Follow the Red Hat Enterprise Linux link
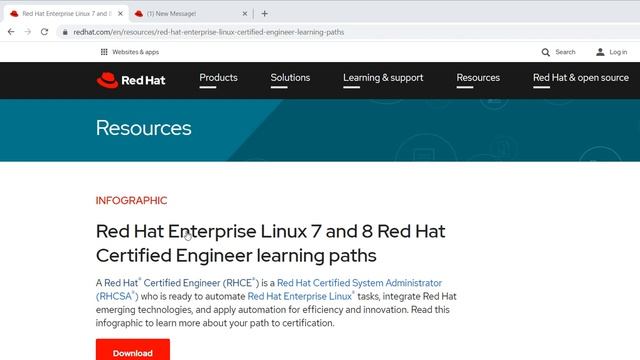The width and height of the screenshot is (640, 360). pos(301,296)
